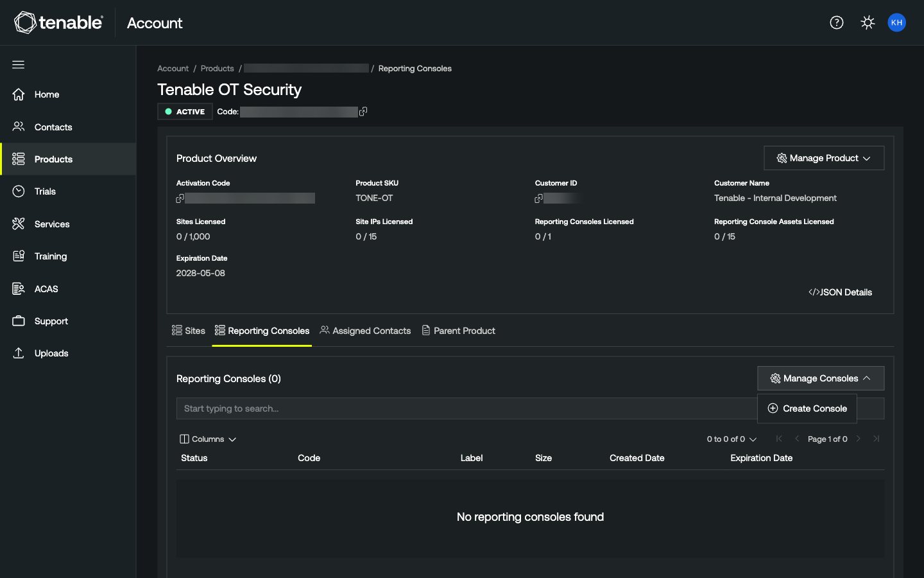Viewport: 924px width, 578px height.
Task: Click the expiration date 2028-05-08
Action: click(x=201, y=273)
